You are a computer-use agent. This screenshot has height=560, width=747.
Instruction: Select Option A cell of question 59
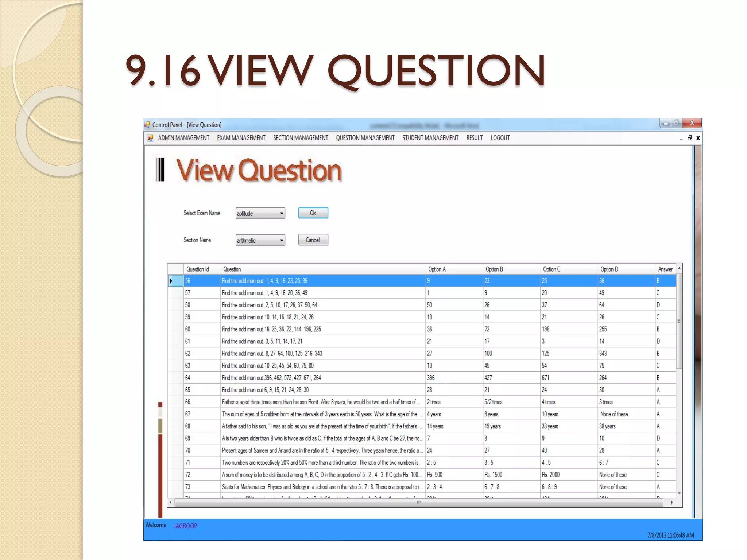pyautogui.click(x=454, y=317)
